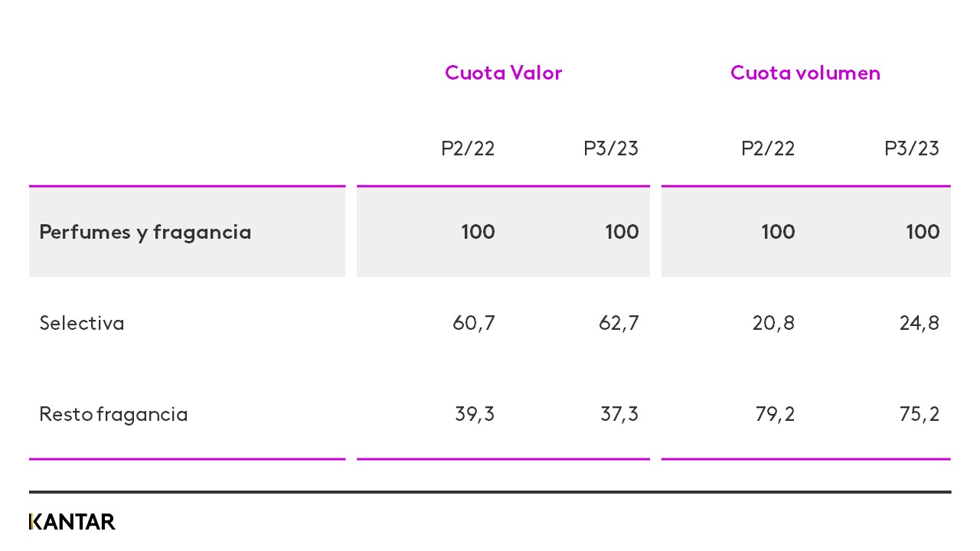Image resolution: width=980 pixels, height=551 pixels.
Task: Click the 62,7 Selectiva value cell
Action: (619, 323)
